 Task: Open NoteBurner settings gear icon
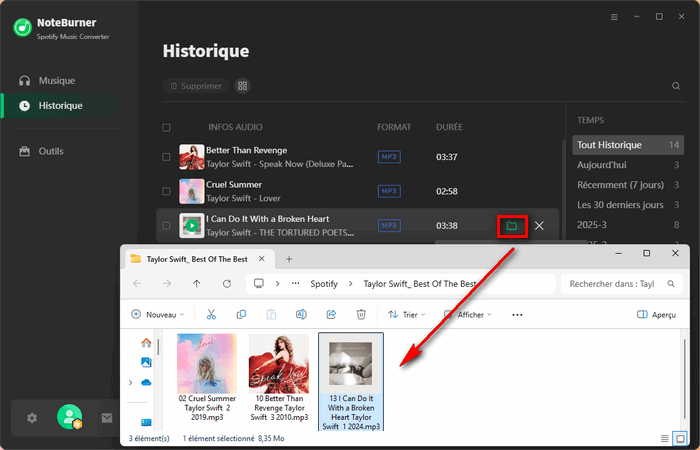(32, 418)
